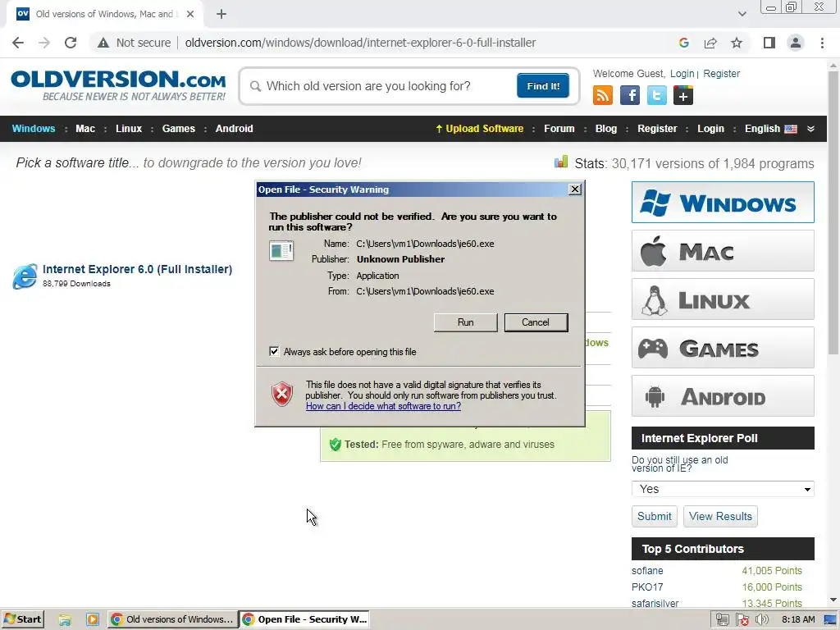The image size is (840, 630).
Task: Submit the Internet Explorer poll
Action: coord(654,517)
